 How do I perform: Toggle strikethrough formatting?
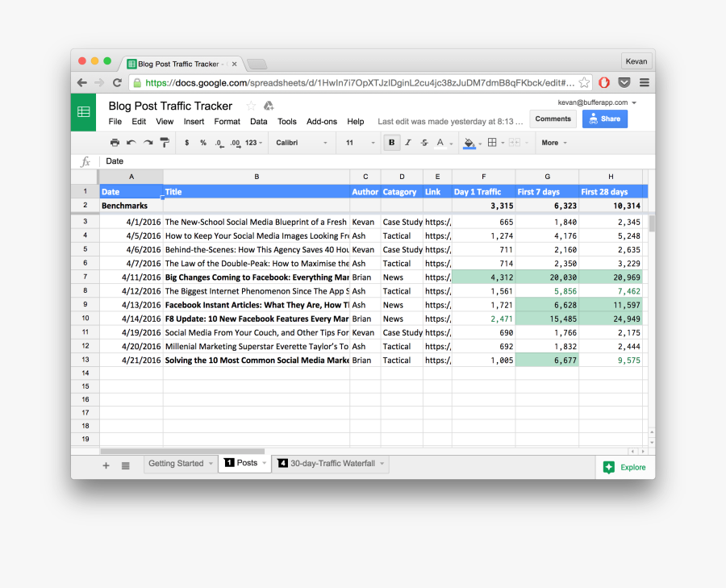424,143
